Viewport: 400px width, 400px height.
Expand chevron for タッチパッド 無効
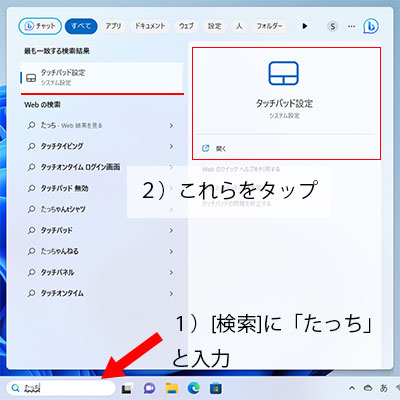(171, 188)
